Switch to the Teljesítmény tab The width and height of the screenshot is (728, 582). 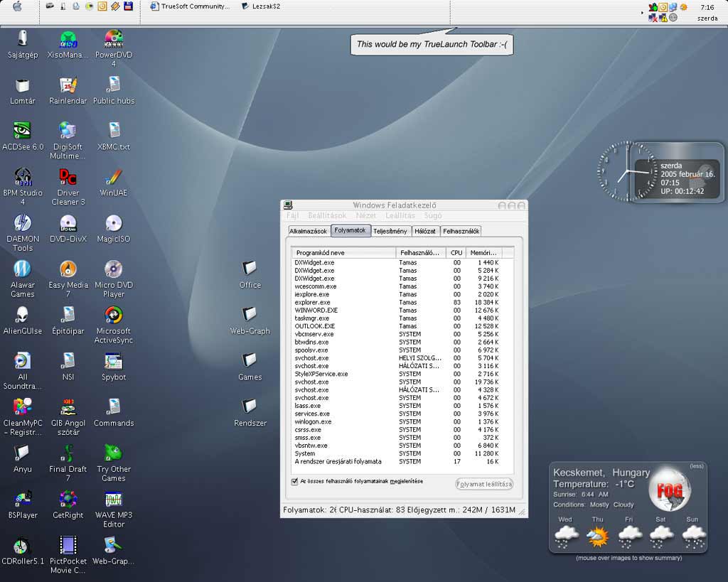[391, 231]
